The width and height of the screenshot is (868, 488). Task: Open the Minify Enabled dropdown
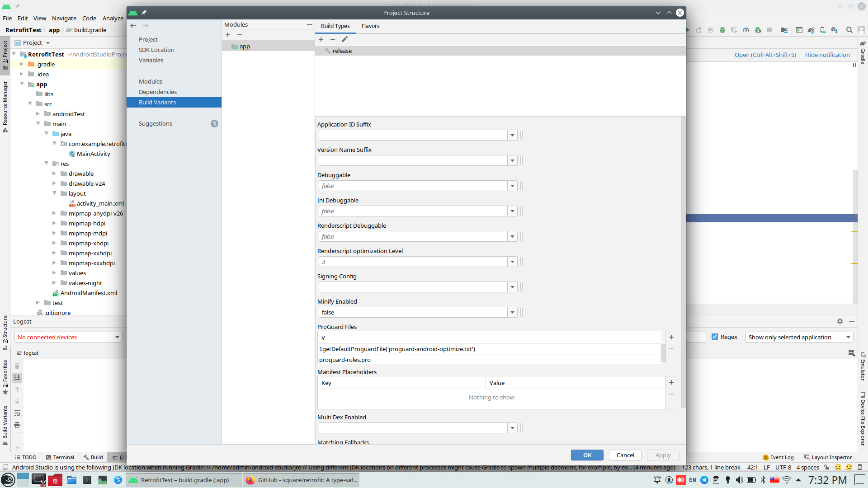(512, 312)
